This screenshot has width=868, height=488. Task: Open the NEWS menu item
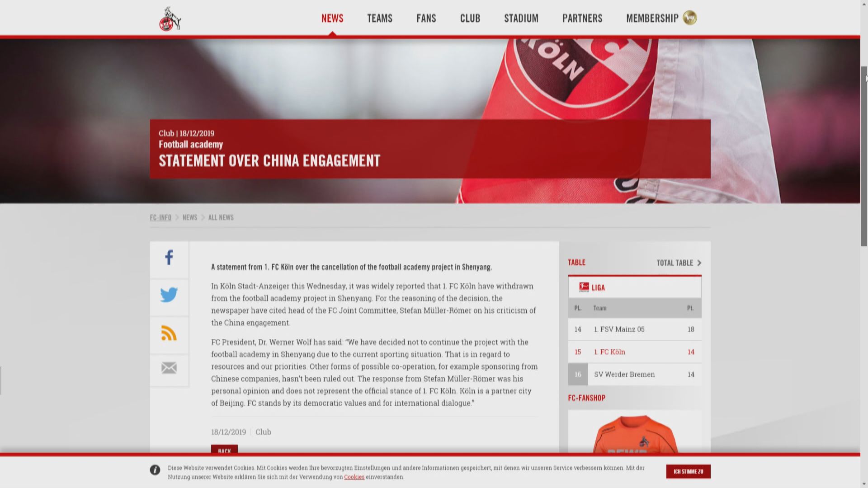[332, 18]
